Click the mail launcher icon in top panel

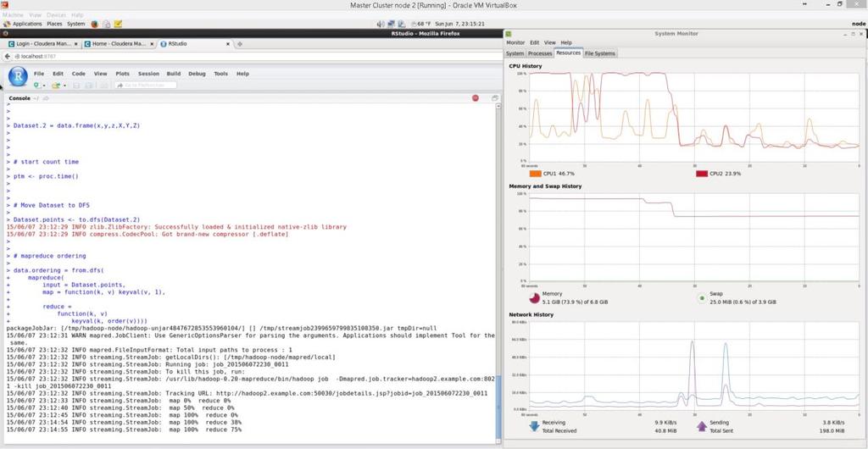point(106,24)
